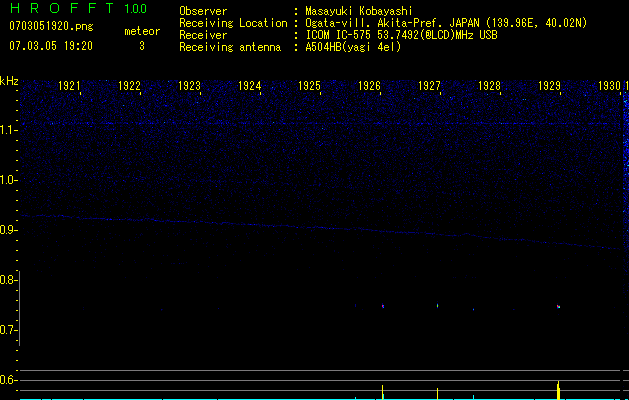The width and height of the screenshot is (629, 400).
Task: Click the 1930 time axis label
Action: coord(609,86)
